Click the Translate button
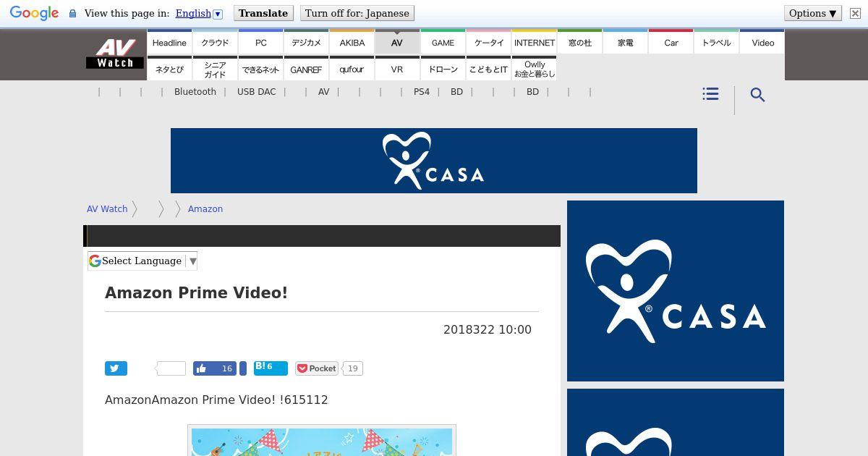868x456 pixels. pyautogui.click(x=263, y=13)
